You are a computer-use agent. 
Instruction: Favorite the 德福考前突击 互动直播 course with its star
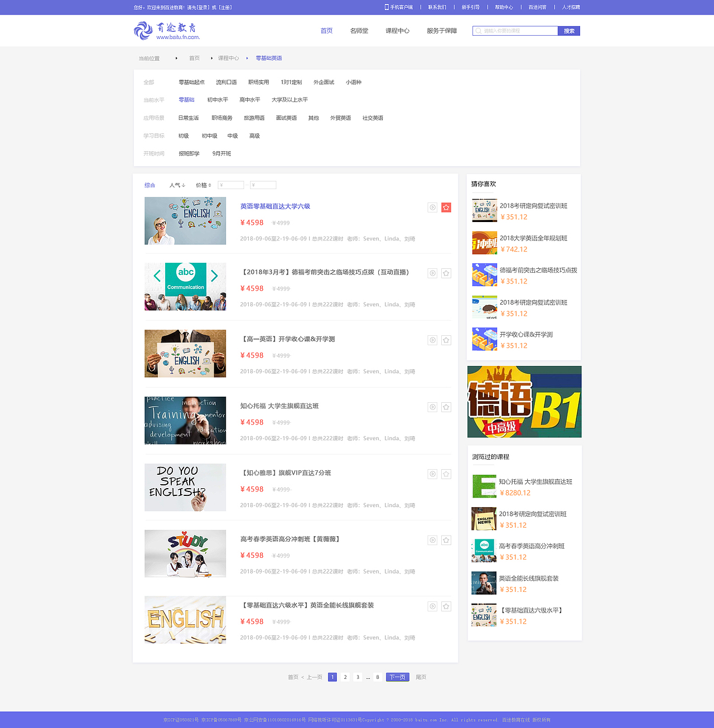coord(446,273)
